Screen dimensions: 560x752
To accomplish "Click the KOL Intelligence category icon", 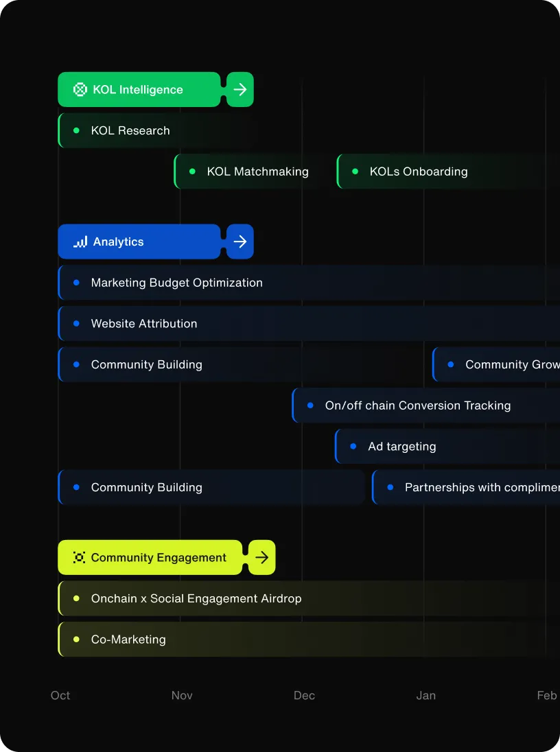I will pos(80,89).
